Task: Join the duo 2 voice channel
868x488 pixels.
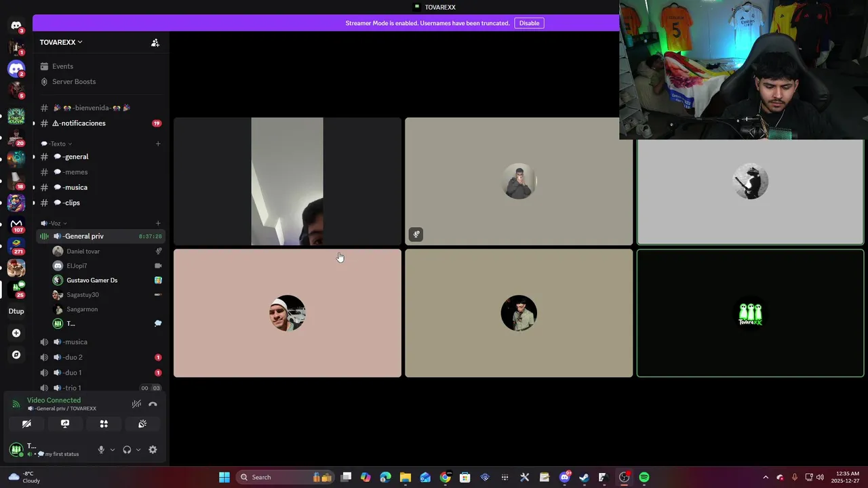Action: [x=102, y=357]
